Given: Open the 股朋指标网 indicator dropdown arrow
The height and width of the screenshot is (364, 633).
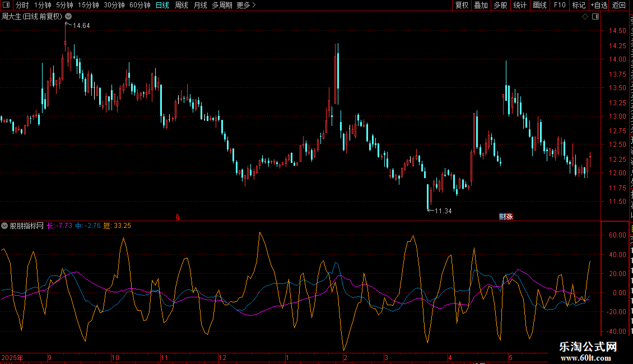Looking at the screenshot, I should pyautogui.click(x=4, y=226).
